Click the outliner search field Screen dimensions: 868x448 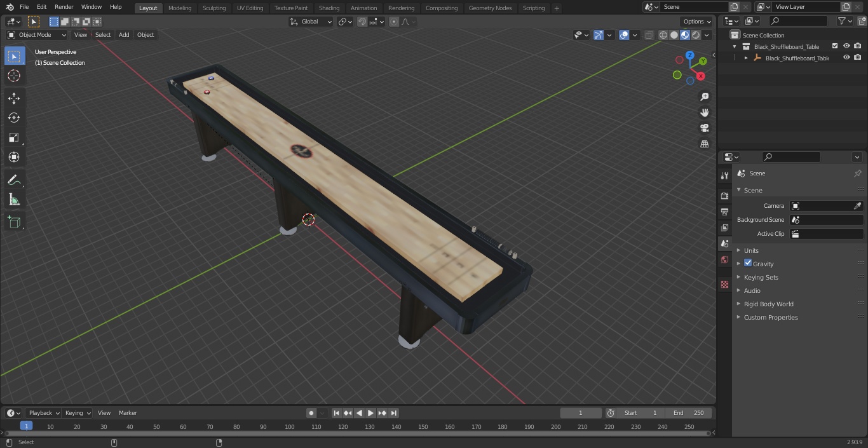coord(798,21)
